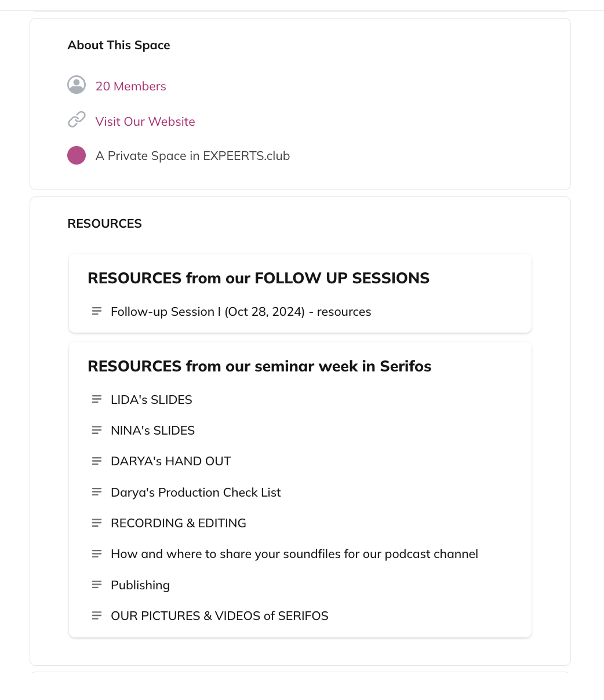
Task: Open how to share soundfiles resource
Action: click(294, 554)
